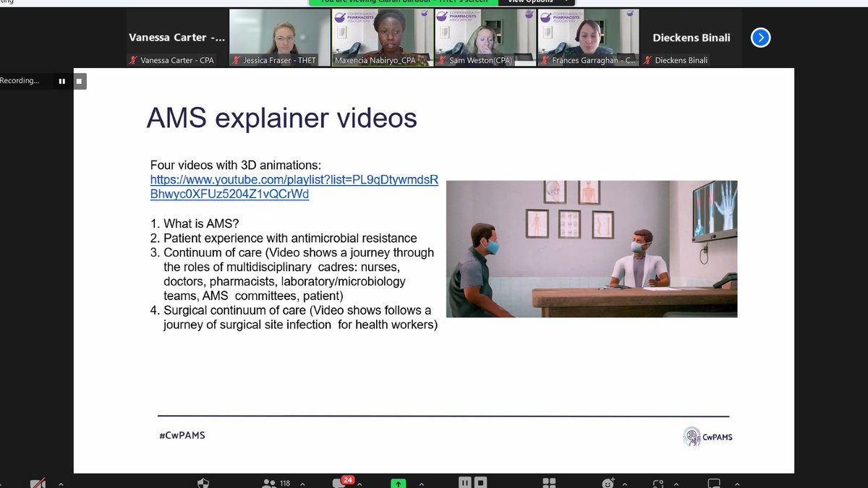Select Sam Weston (CPA) video thumbnail
This screenshot has height=488, width=868.
(485, 38)
